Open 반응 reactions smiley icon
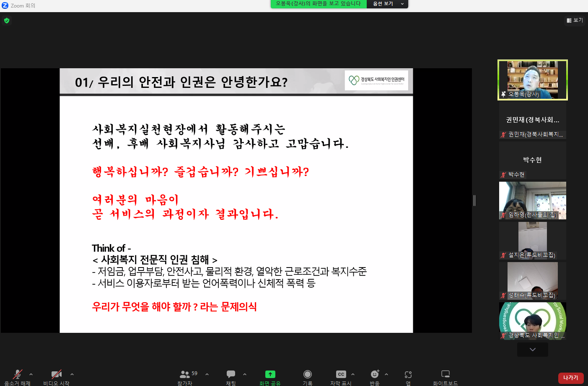This screenshot has height=386, width=588. (x=375, y=374)
